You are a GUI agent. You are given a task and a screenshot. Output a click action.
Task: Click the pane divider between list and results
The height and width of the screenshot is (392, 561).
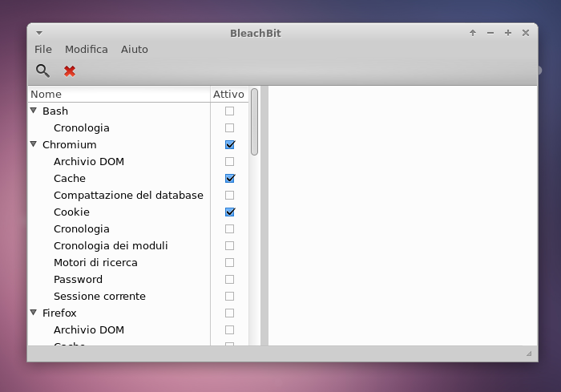(264, 216)
